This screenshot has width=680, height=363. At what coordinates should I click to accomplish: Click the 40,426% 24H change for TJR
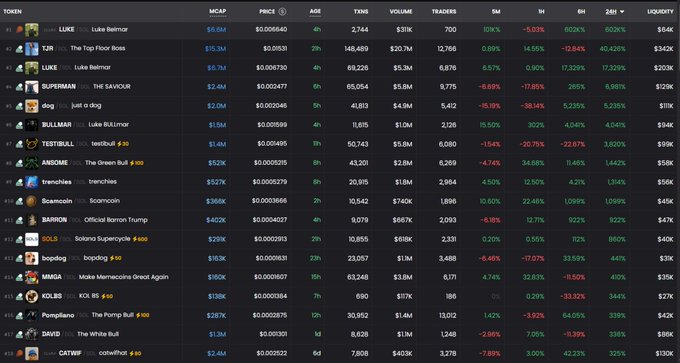pos(612,49)
